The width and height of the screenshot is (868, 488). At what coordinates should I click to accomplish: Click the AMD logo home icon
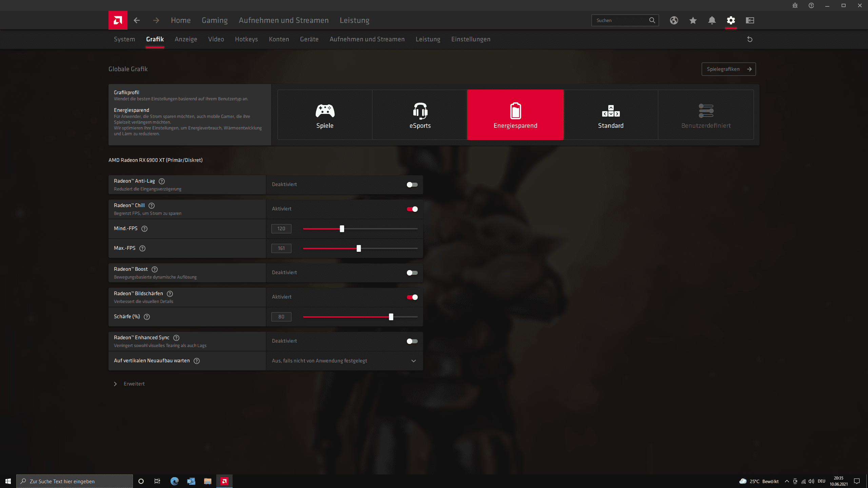pyautogui.click(x=118, y=20)
